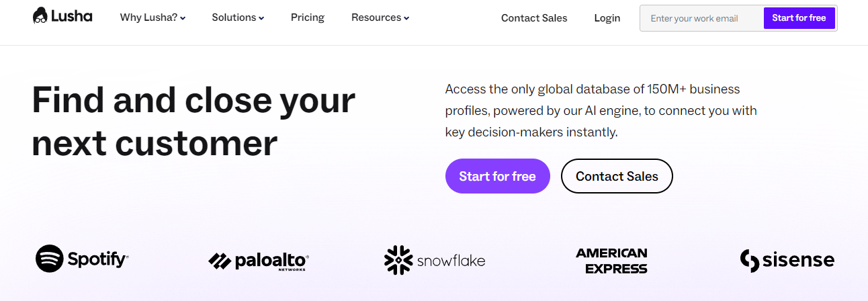Click the chevron beside Solutions
Viewport: 868px width, 301px height.
pyautogui.click(x=261, y=19)
